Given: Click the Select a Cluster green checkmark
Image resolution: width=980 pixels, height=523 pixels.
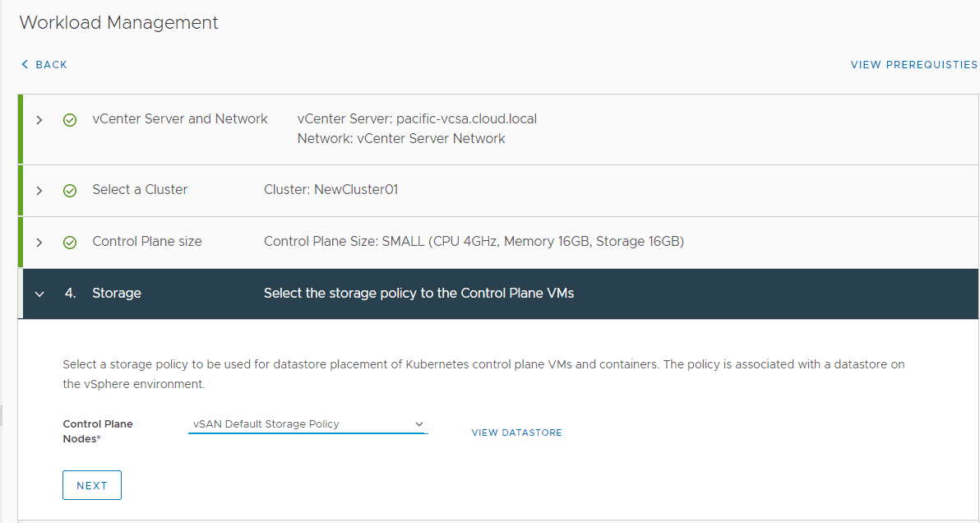Looking at the screenshot, I should (70, 191).
